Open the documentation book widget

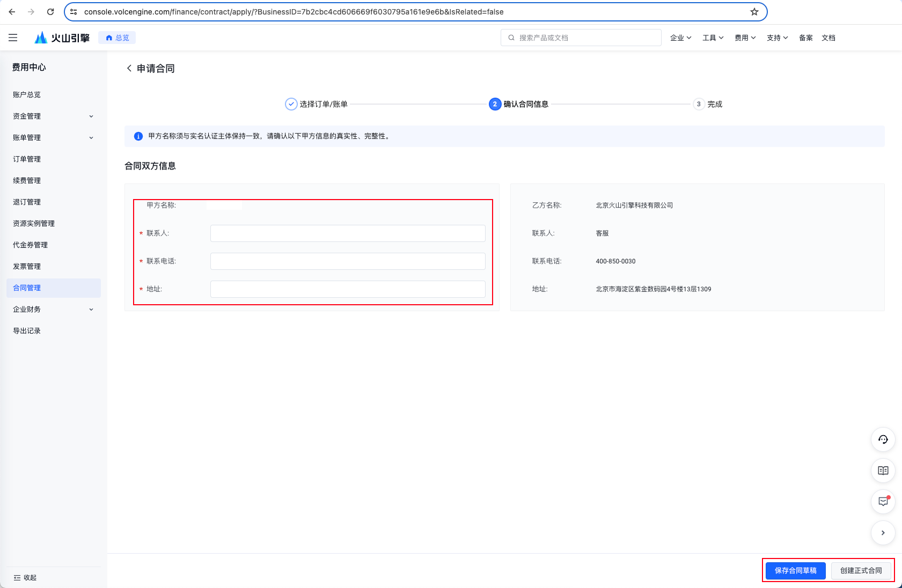tap(883, 471)
